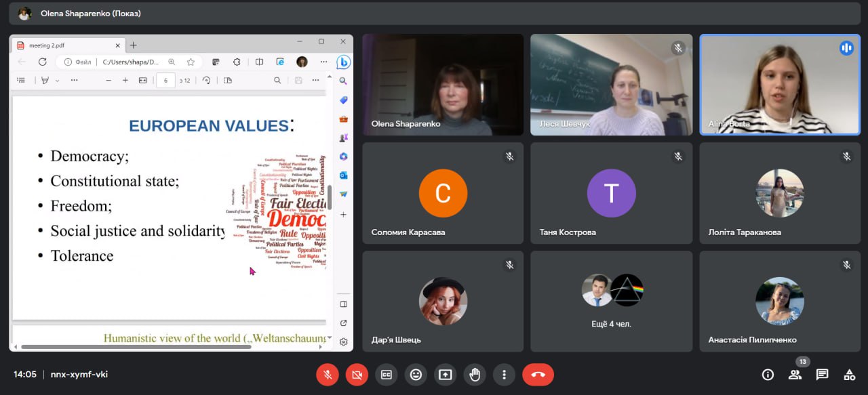Add a sidebar app with plus
Screen dimensions: 868x395
pos(343,214)
